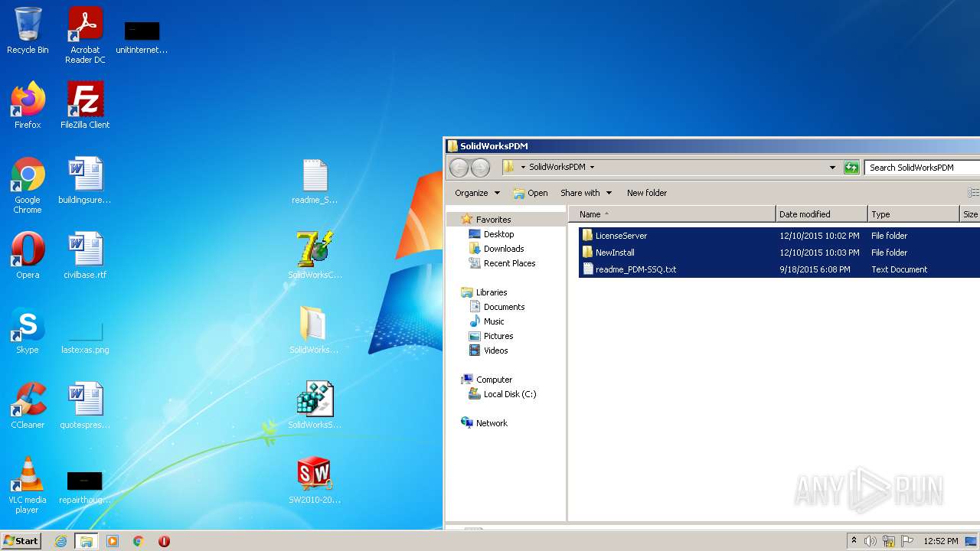Open the Videos library
The image size is (980, 551).
[x=495, y=350]
